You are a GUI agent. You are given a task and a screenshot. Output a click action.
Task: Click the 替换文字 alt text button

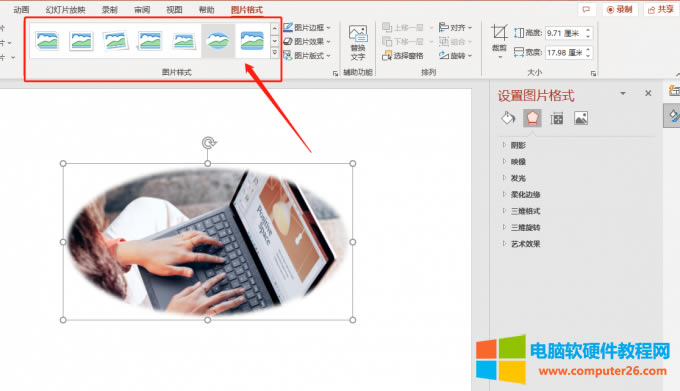358,42
